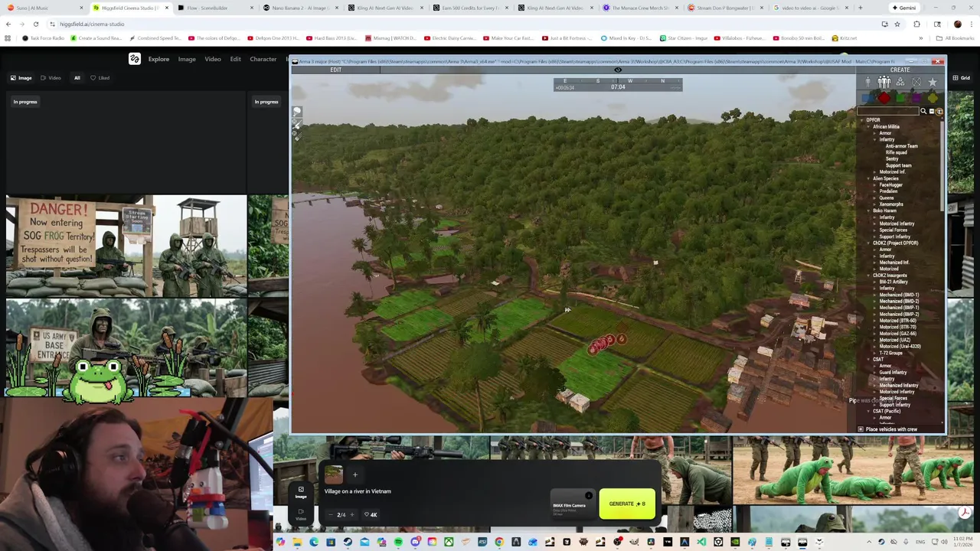Click the uploaded reference thumbnail in prompt bar
The width and height of the screenshot is (980, 551).
(333, 475)
